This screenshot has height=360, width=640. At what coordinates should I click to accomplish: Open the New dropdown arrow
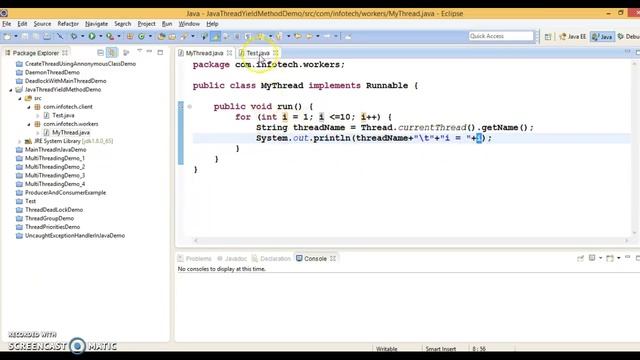pyautogui.click(x=16, y=37)
